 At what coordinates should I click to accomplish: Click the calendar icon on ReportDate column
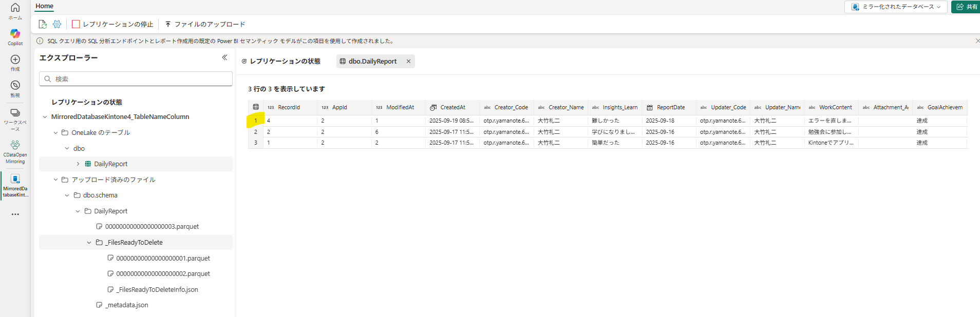[x=650, y=107]
